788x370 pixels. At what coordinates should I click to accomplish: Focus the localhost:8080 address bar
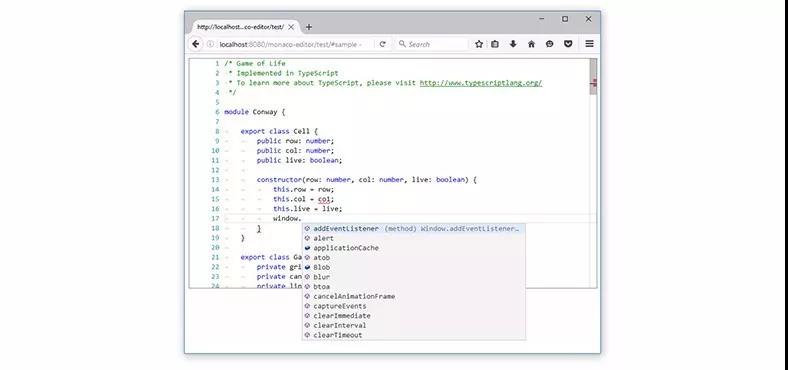(x=290, y=44)
